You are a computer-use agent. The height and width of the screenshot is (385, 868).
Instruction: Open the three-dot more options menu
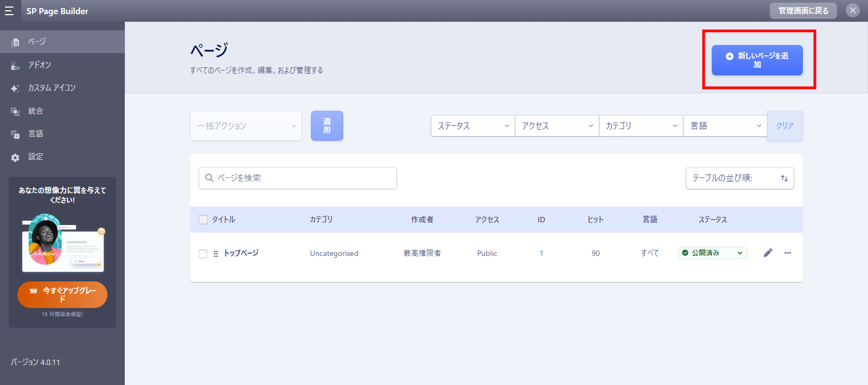point(787,253)
